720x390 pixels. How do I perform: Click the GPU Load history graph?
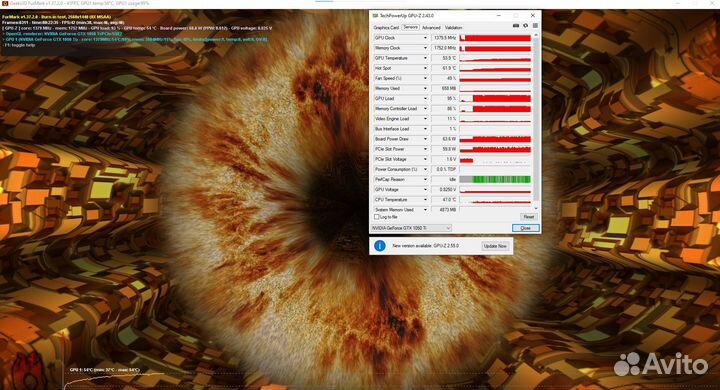(x=495, y=98)
